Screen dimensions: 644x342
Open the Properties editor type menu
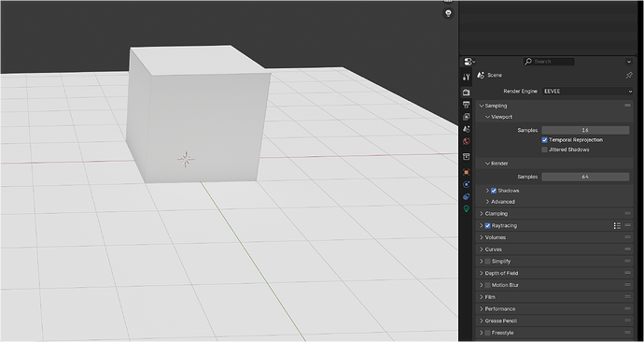tap(469, 62)
